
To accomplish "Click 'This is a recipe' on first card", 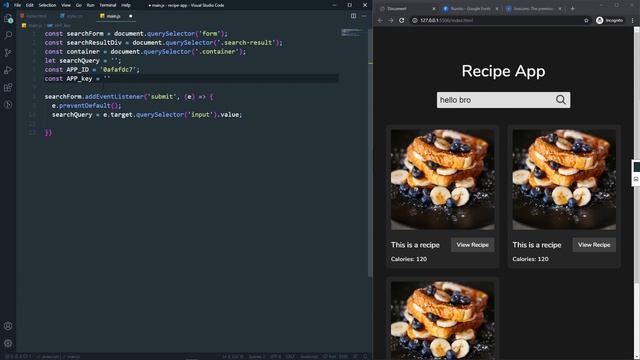I will point(415,245).
